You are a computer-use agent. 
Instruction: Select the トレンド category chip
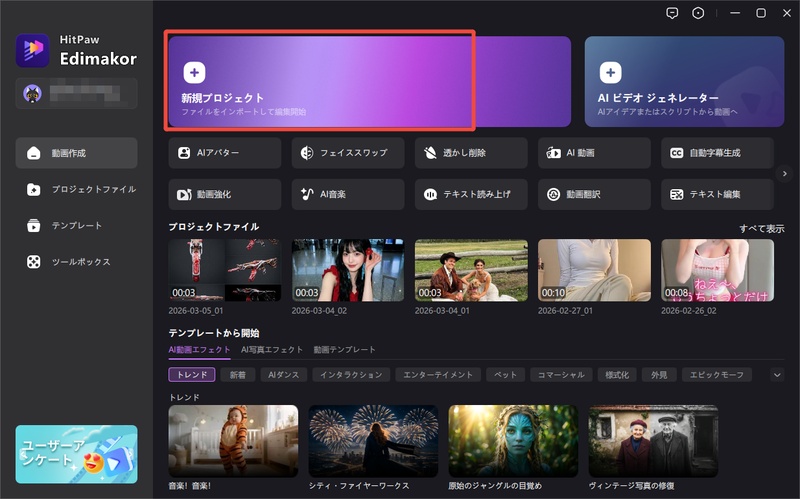pyautogui.click(x=192, y=375)
